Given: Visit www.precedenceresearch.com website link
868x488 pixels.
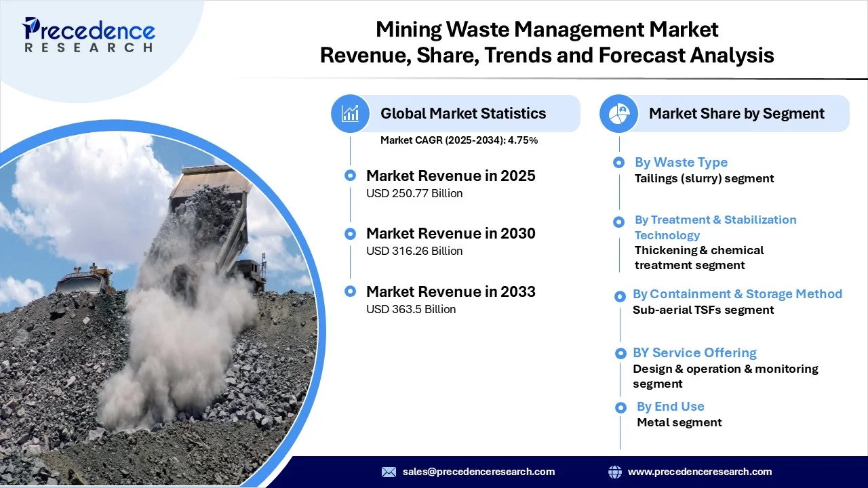Looking at the screenshot, I should (x=699, y=472).
